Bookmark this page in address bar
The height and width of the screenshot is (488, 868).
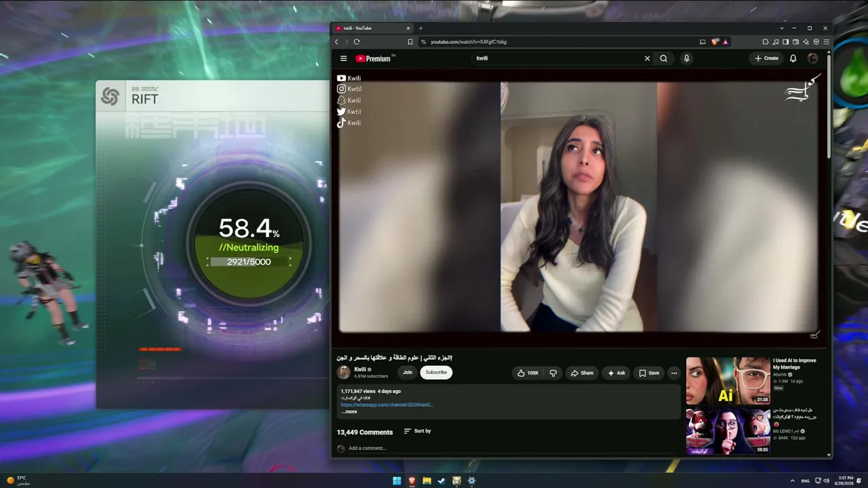(x=410, y=42)
